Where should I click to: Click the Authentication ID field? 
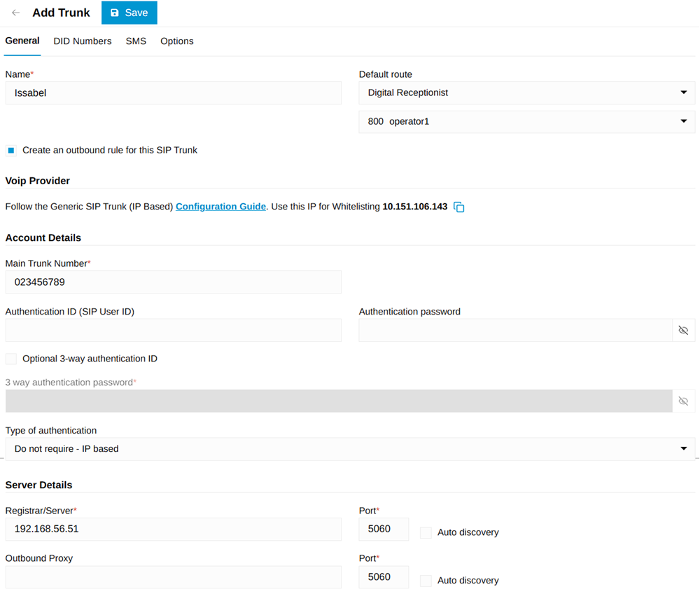click(173, 331)
